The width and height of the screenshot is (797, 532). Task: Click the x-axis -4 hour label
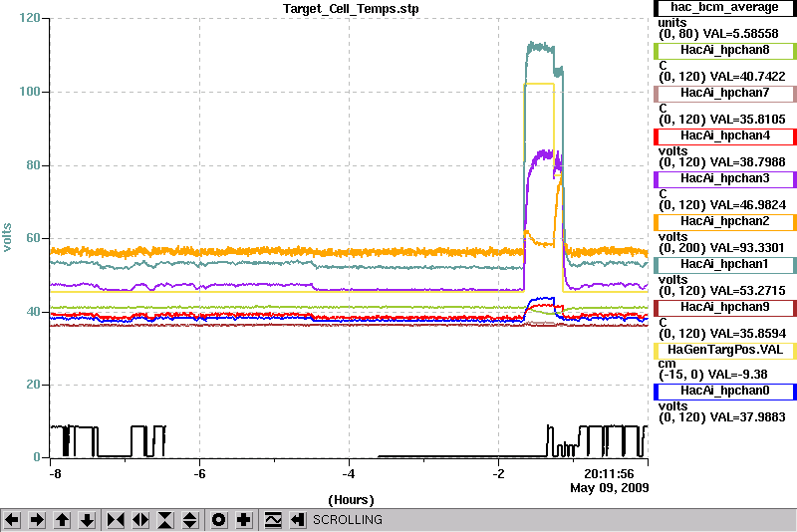(x=348, y=474)
